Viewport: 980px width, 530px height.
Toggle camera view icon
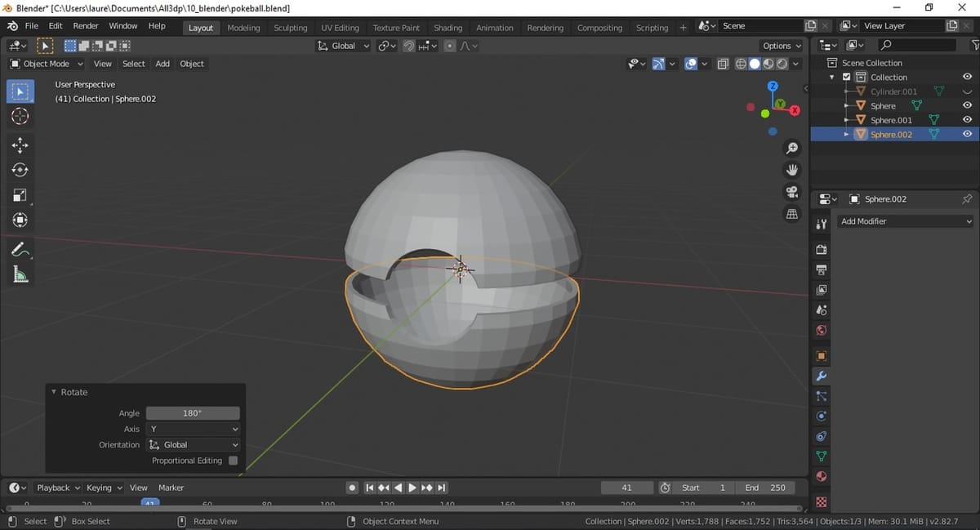coord(791,192)
